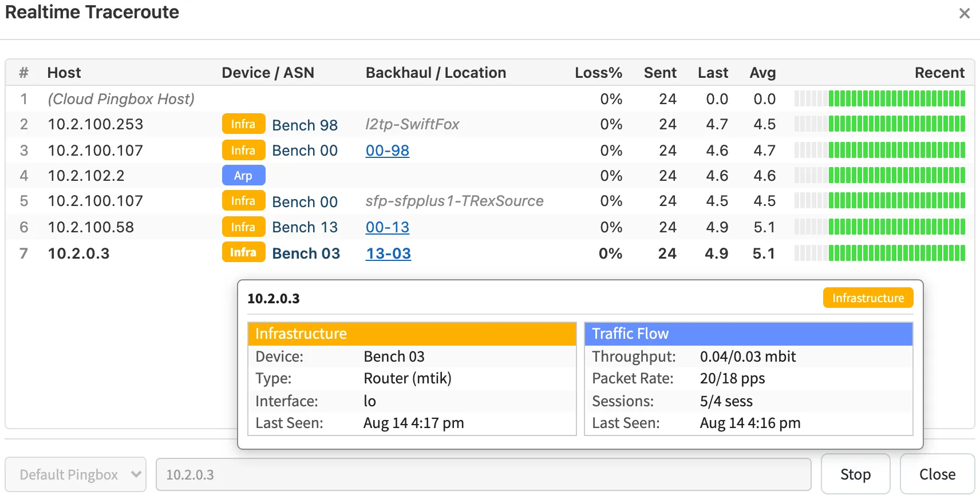
Task: Click the Sessions value 5/4 sess
Action: [x=726, y=401]
